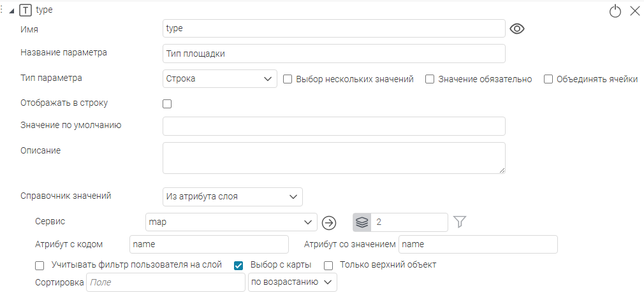Enable "Только верхний объект" checkbox
This screenshot has width=644, height=295.
pyautogui.click(x=329, y=266)
